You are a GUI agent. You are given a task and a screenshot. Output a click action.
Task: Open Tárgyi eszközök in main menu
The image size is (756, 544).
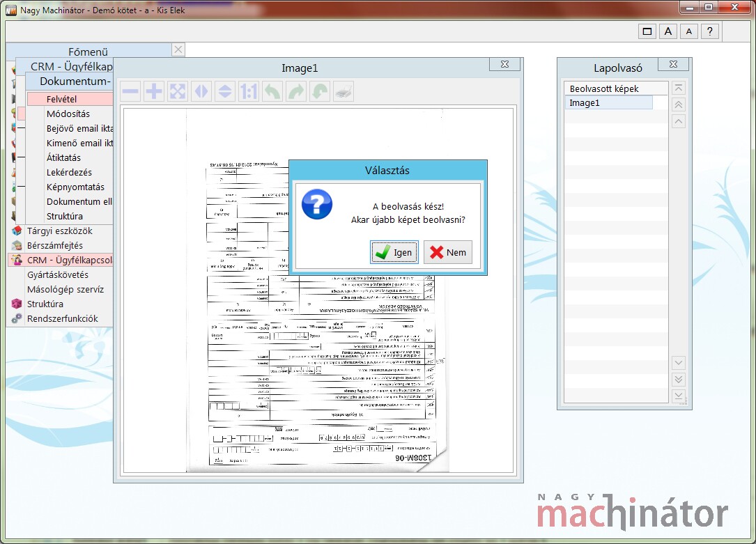(59, 231)
